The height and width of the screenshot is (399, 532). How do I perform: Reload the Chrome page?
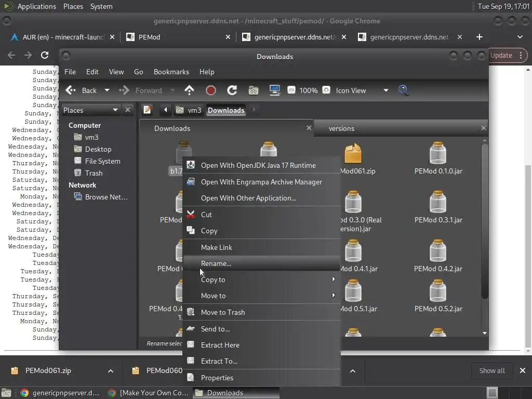click(45, 55)
